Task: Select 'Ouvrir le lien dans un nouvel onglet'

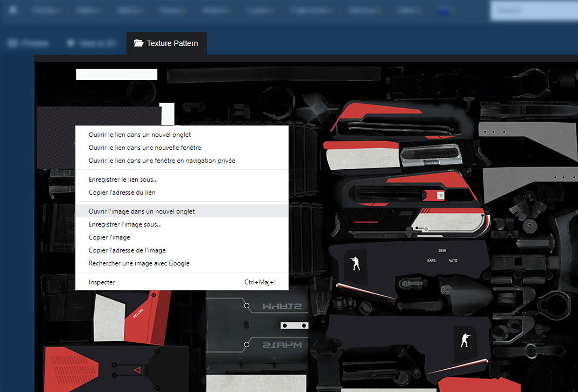Action: click(182, 135)
